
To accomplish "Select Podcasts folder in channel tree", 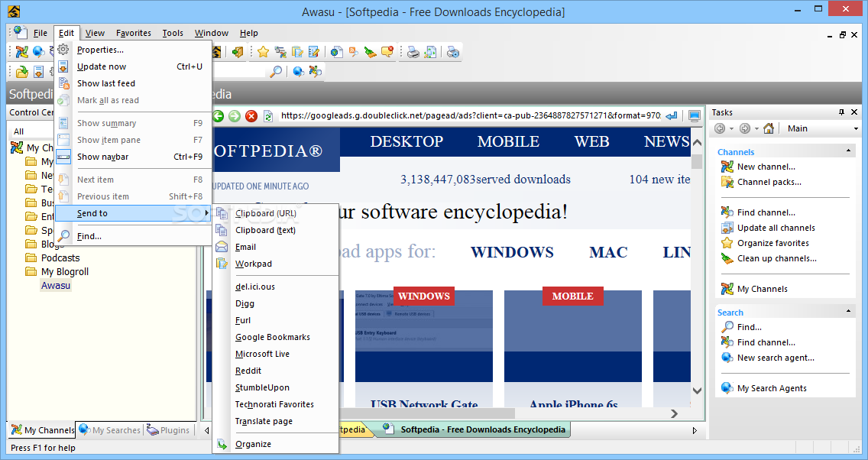I will [60, 258].
